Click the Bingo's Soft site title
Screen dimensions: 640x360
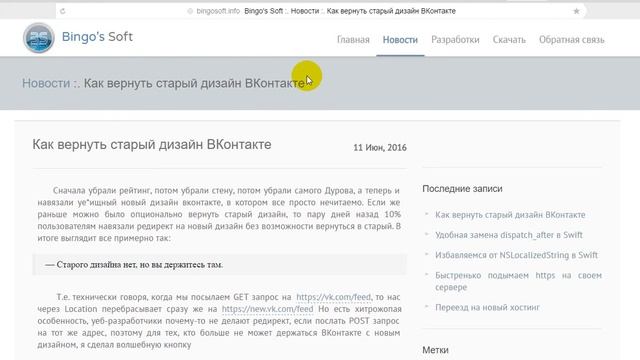click(x=97, y=37)
